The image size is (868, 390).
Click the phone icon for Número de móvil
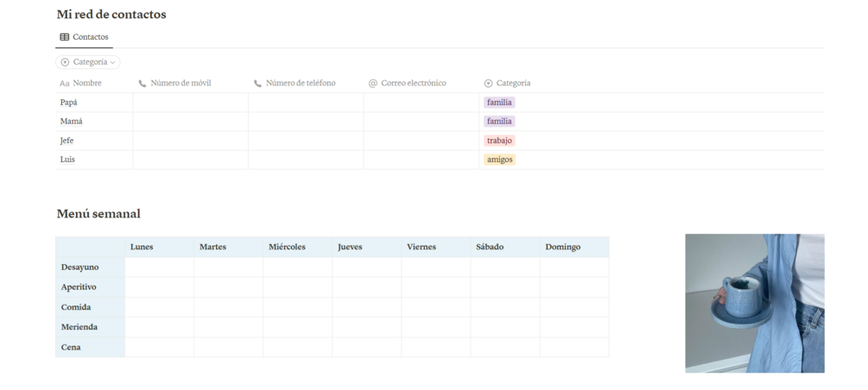click(x=143, y=84)
